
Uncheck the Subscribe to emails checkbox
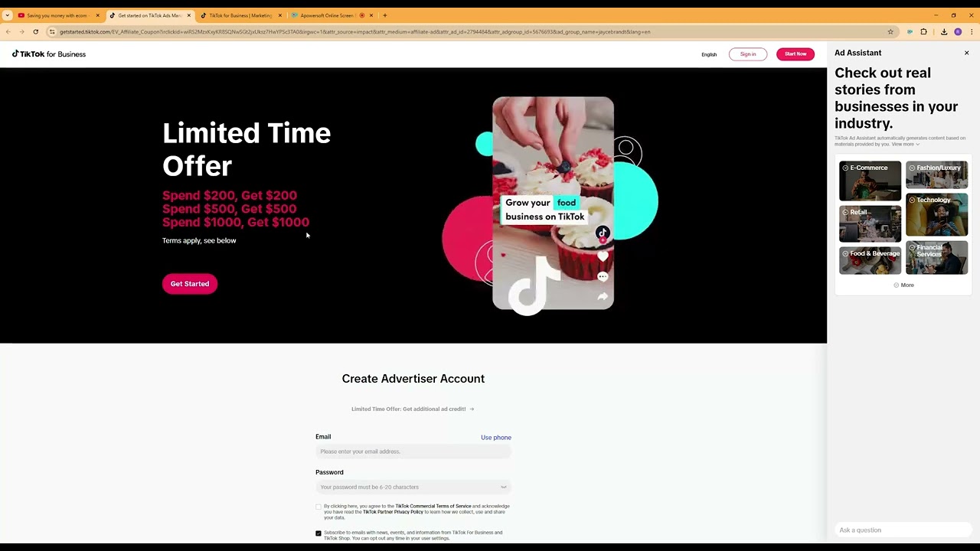tap(318, 533)
